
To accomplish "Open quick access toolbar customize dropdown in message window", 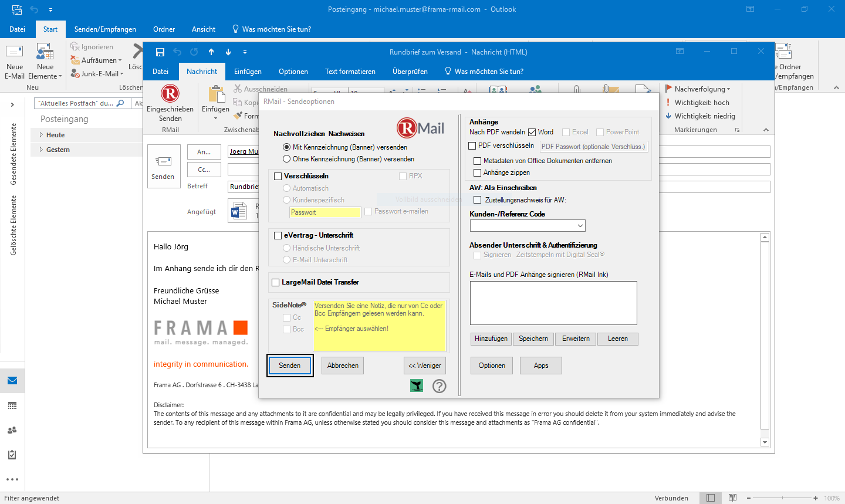I will point(245,52).
